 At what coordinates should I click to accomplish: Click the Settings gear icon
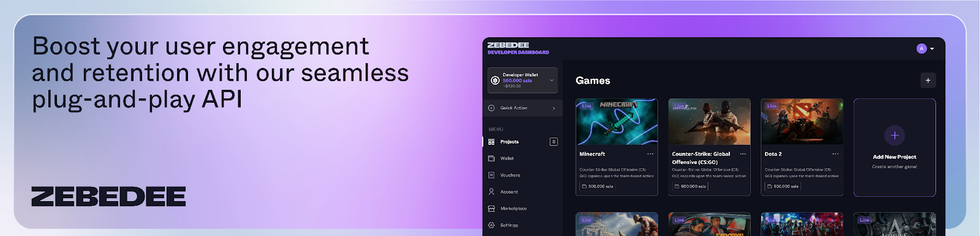(491, 225)
